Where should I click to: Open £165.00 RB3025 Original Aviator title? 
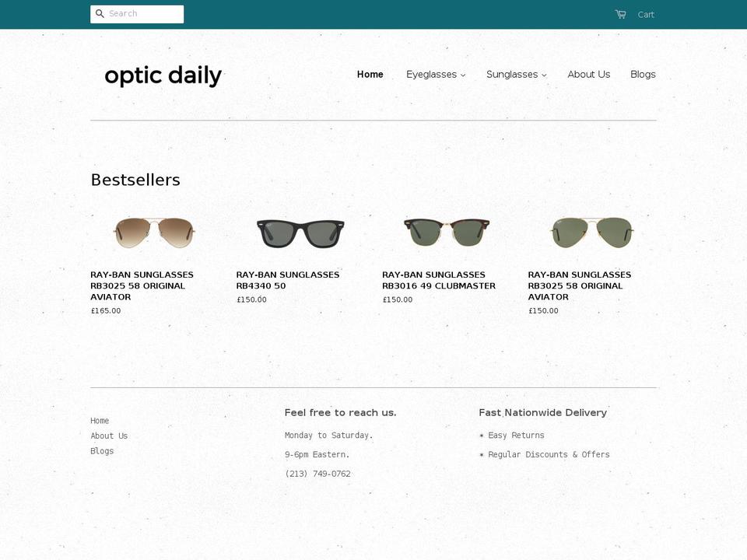(x=142, y=285)
